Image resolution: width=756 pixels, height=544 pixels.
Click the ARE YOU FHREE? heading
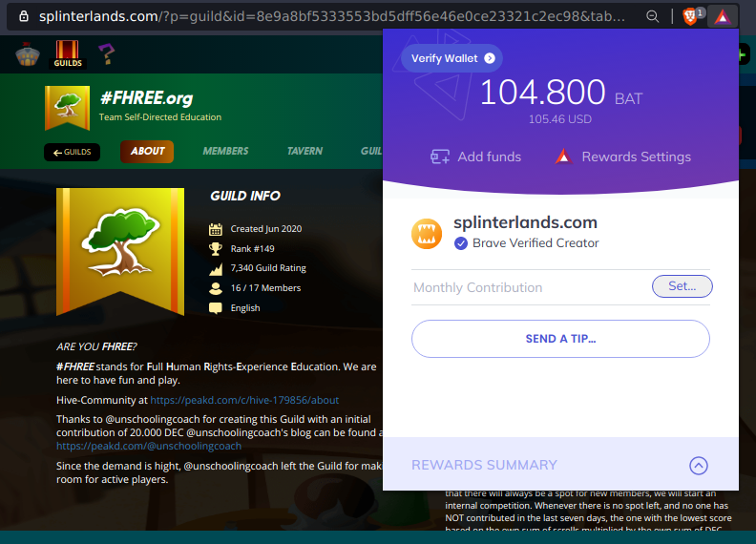click(x=96, y=346)
